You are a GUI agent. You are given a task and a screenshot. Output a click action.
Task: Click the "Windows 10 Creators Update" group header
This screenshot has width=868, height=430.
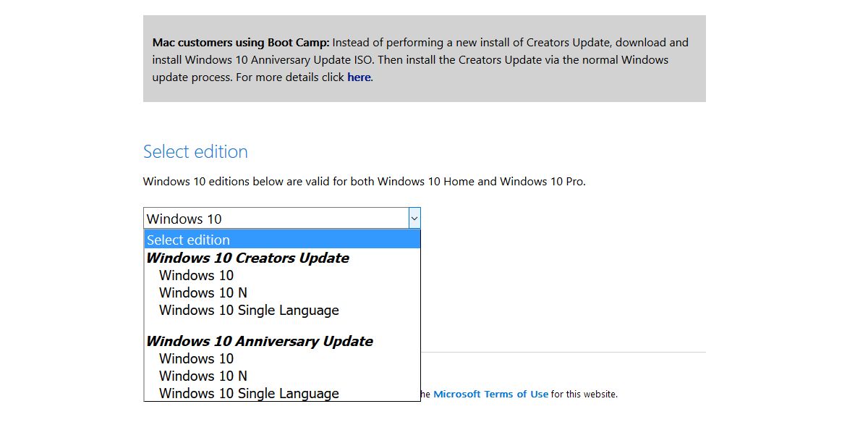(247, 258)
